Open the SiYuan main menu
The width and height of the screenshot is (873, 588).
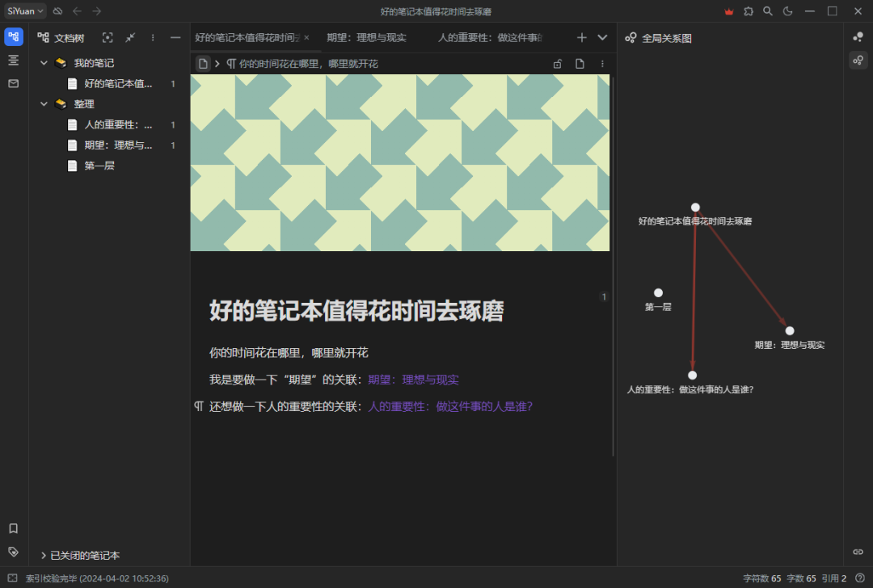(x=22, y=10)
